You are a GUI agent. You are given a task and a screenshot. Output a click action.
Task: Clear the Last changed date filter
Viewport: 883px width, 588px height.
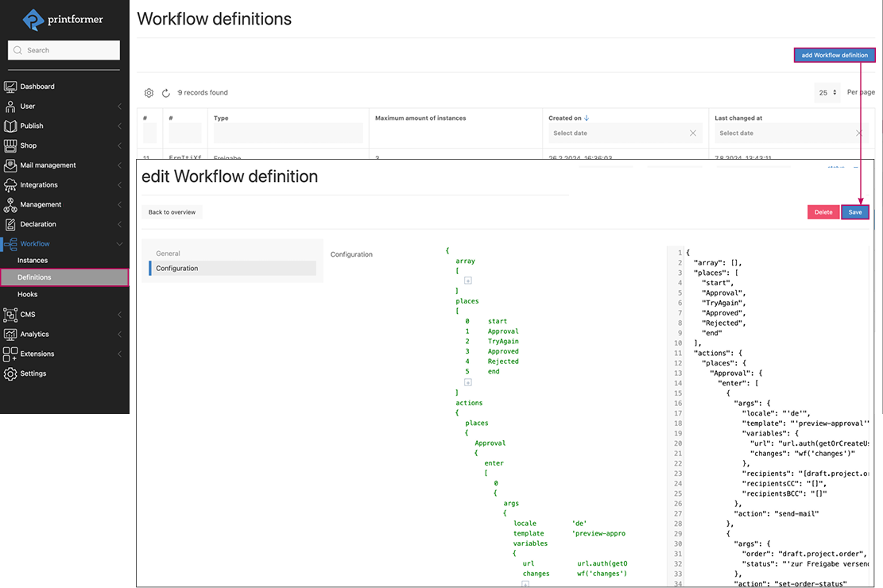pyautogui.click(x=857, y=133)
